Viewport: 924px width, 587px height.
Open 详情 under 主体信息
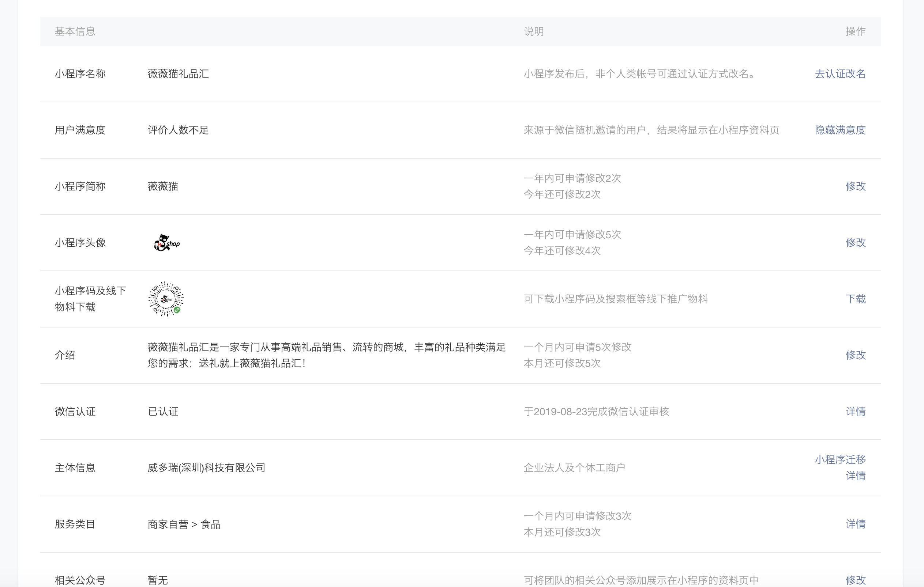855,476
